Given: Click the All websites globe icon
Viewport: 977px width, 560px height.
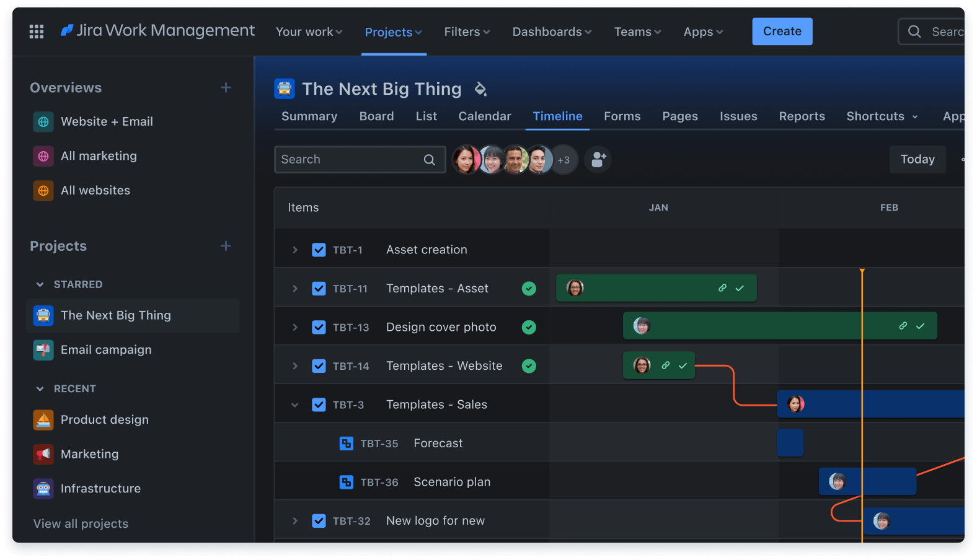Looking at the screenshot, I should (43, 191).
